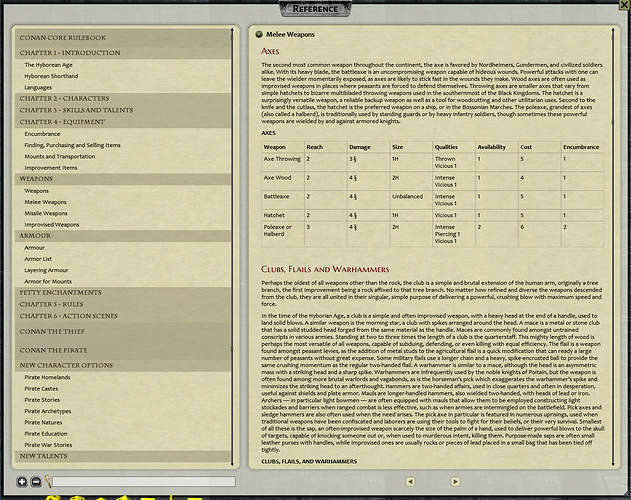This screenshot has height=500, width=631.
Task: Click the search magnifier icon
Action: click(48, 481)
